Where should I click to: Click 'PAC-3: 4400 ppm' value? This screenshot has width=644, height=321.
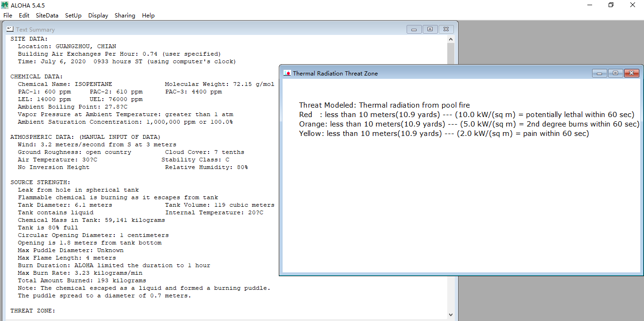click(x=193, y=92)
